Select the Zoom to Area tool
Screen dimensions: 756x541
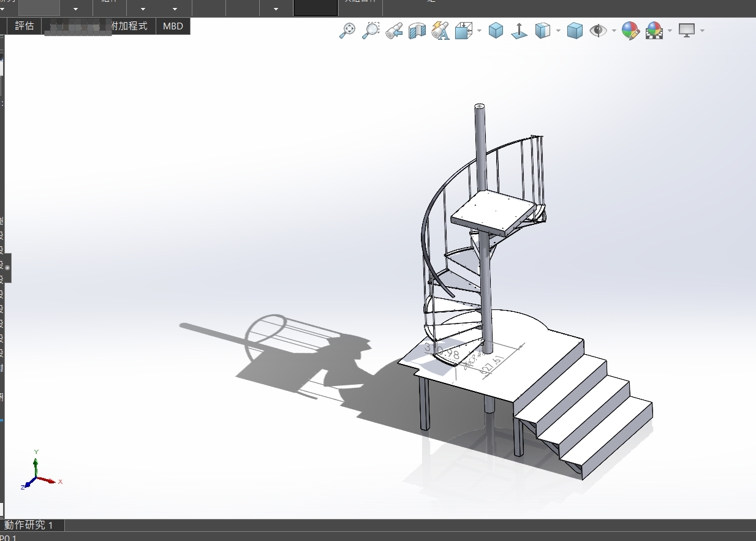point(370,30)
